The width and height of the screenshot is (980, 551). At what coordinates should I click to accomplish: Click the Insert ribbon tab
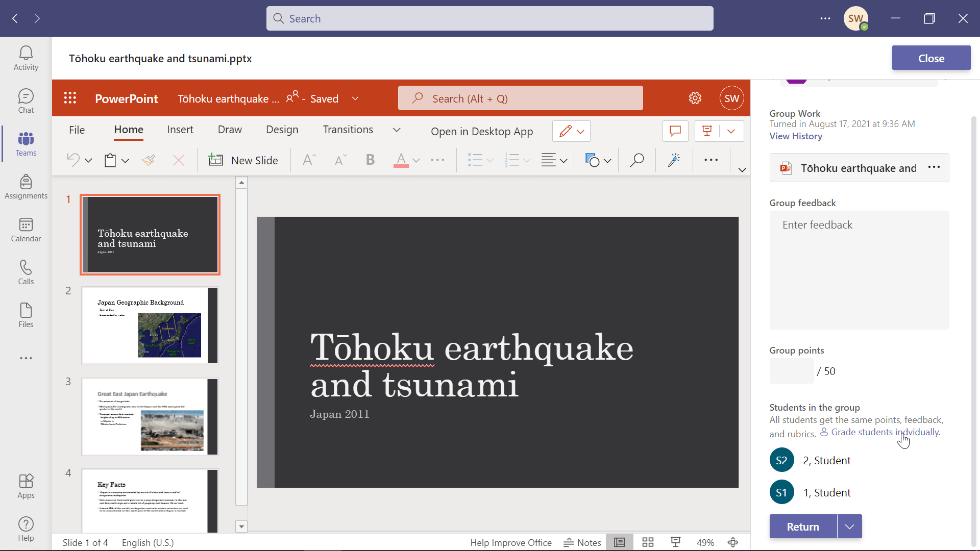pyautogui.click(x=180, y=129)
